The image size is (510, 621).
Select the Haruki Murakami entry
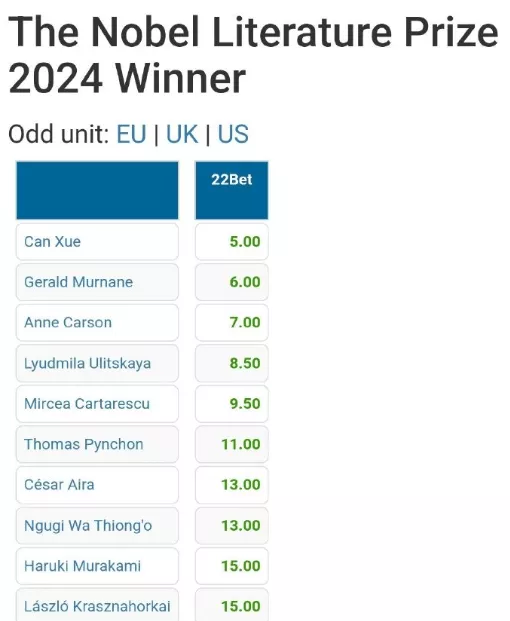(97, 566)
